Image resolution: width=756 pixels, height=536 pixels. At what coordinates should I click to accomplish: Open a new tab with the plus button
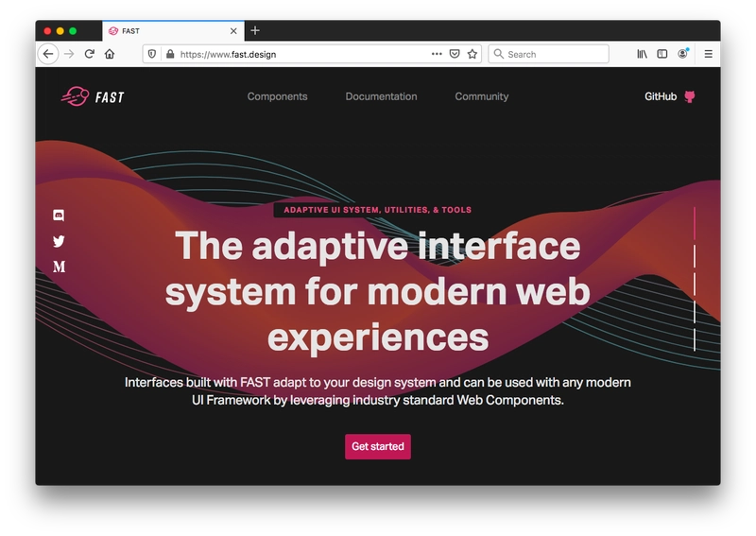pos(255,31)
